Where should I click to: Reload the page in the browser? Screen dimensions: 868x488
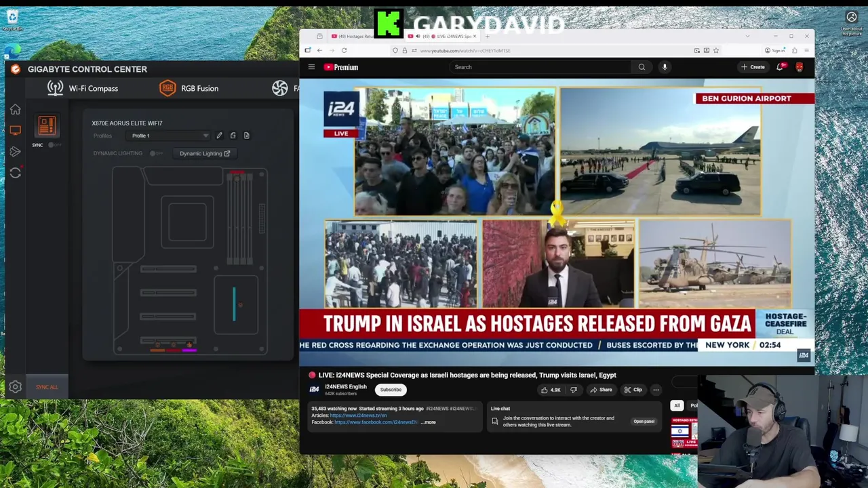tap(344, 50)
